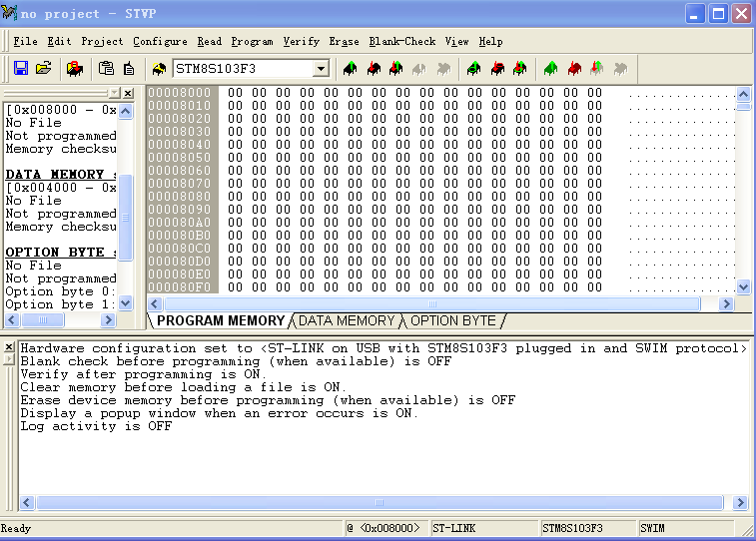The width and height of the screenshot is (756, 541).
Task: Click the hex byte field at address 00008000
Action: 235,93
